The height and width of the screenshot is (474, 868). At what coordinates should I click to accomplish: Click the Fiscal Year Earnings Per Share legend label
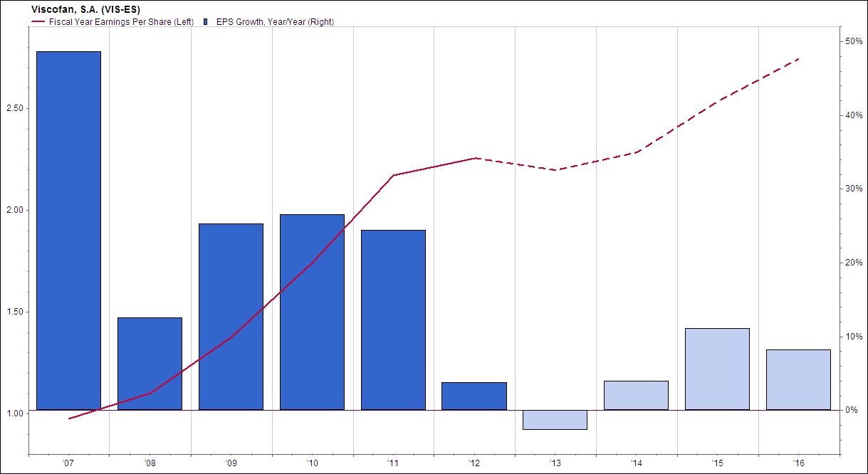pyautogui.click(x=121, y=22)
